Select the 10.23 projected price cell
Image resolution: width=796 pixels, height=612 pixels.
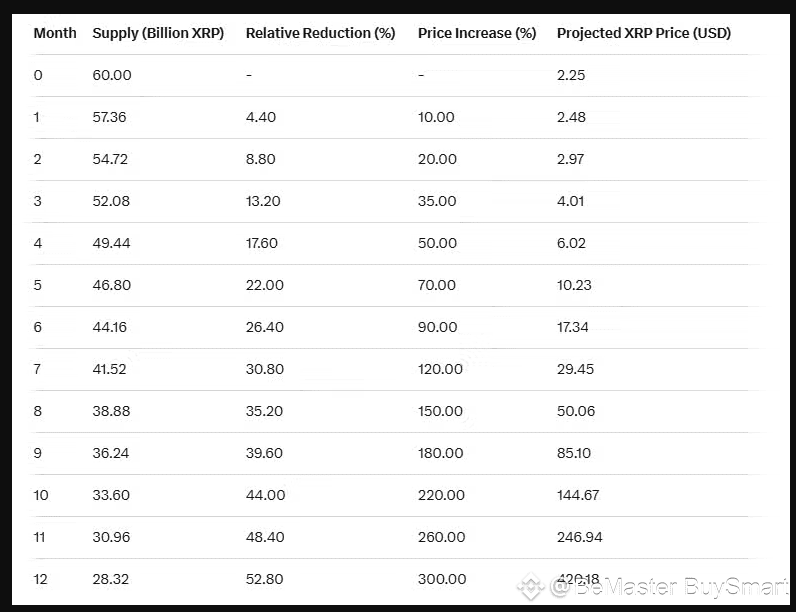pyautogui.click(x=574, y=285)
